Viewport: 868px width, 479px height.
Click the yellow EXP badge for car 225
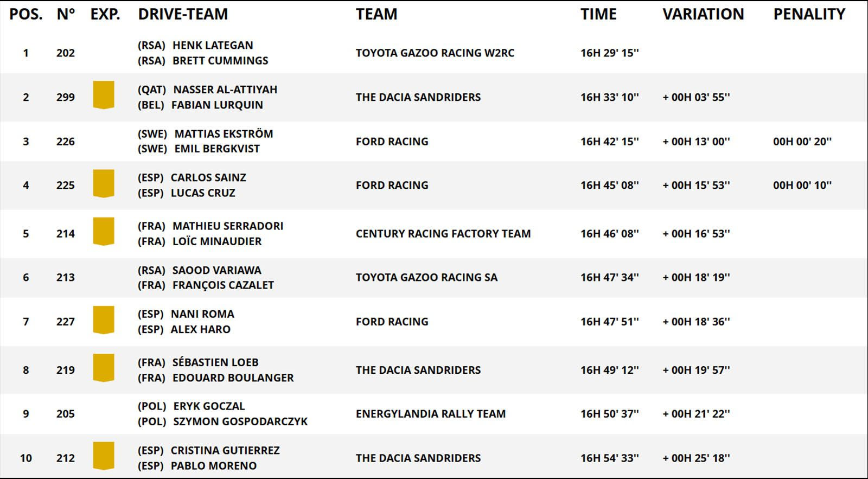[103, 183]
